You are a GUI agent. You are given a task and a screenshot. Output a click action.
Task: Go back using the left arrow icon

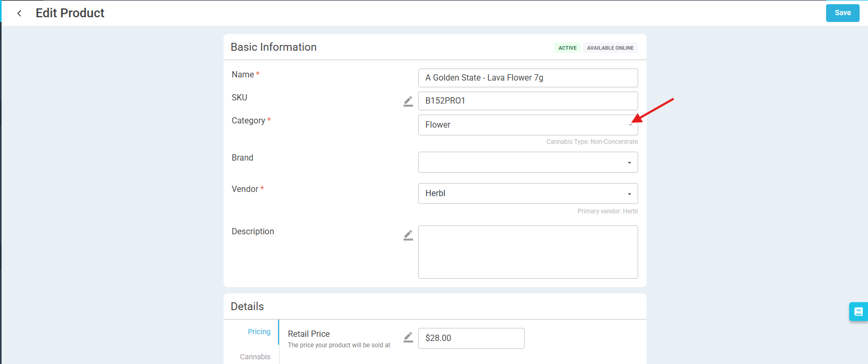pyautogui.click(x=19, y=13)
